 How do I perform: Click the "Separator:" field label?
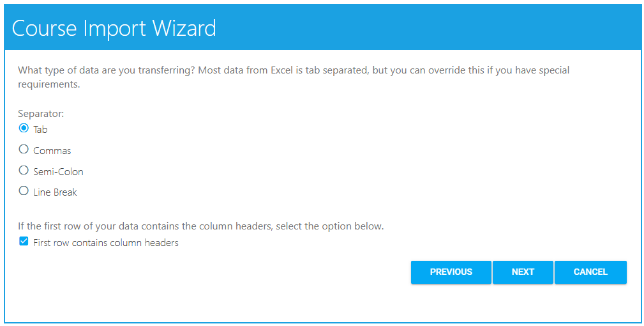click(41, 114)
